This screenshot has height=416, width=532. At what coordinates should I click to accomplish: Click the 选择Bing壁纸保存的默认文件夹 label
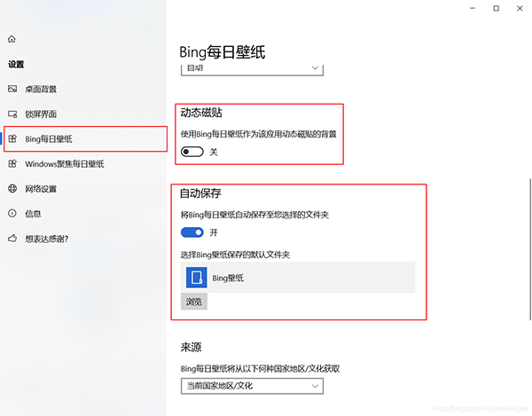(x=235, y=255)
